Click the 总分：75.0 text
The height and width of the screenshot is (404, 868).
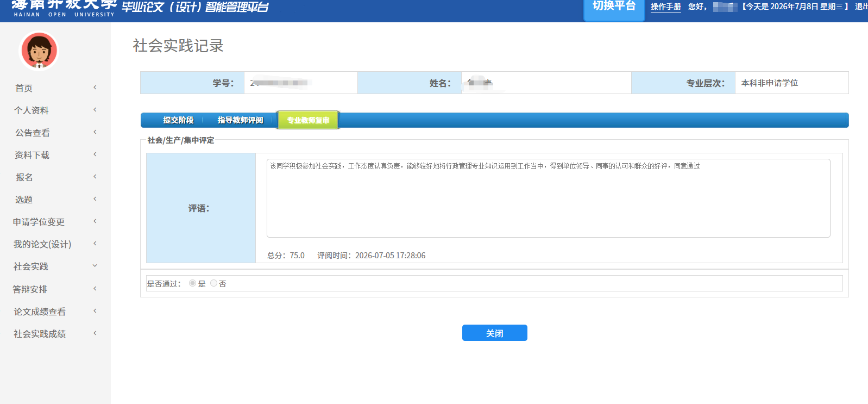click(x=286, y=256)
